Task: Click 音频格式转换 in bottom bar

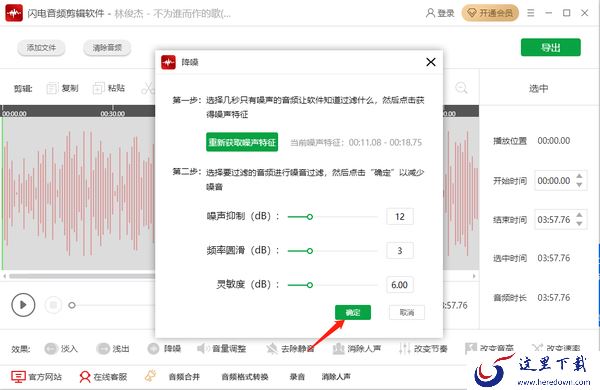Action: pyautogui.click(x=245, y=377)
